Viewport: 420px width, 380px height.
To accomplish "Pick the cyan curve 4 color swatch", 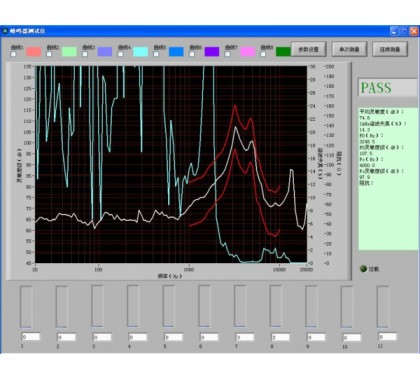I will [x=140, y=52].
